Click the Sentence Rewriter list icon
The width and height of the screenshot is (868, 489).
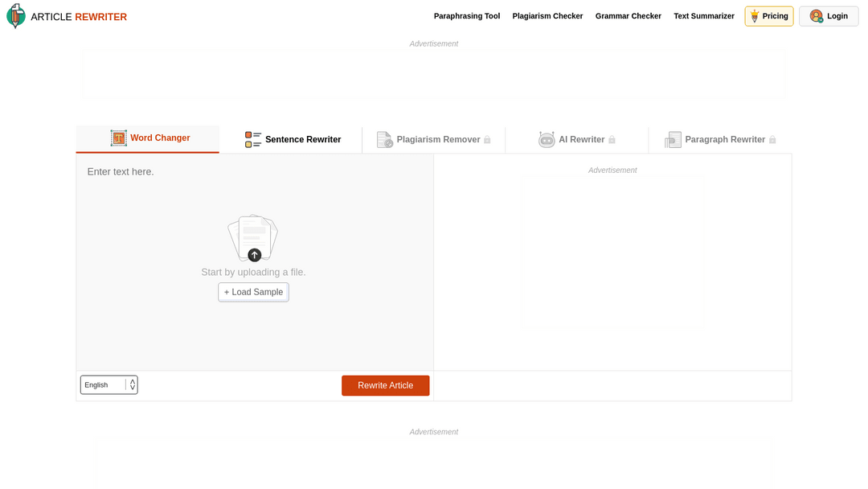coord(253,140)
